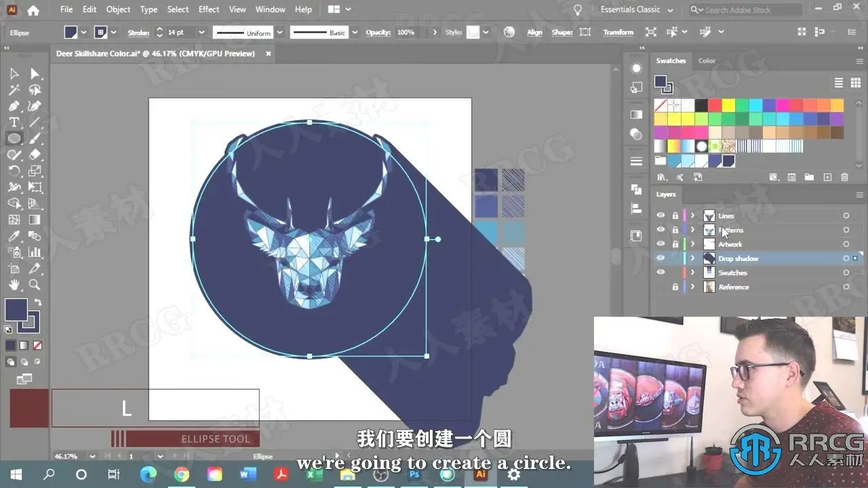Click the Stroke label in control bar

[138, 33]
